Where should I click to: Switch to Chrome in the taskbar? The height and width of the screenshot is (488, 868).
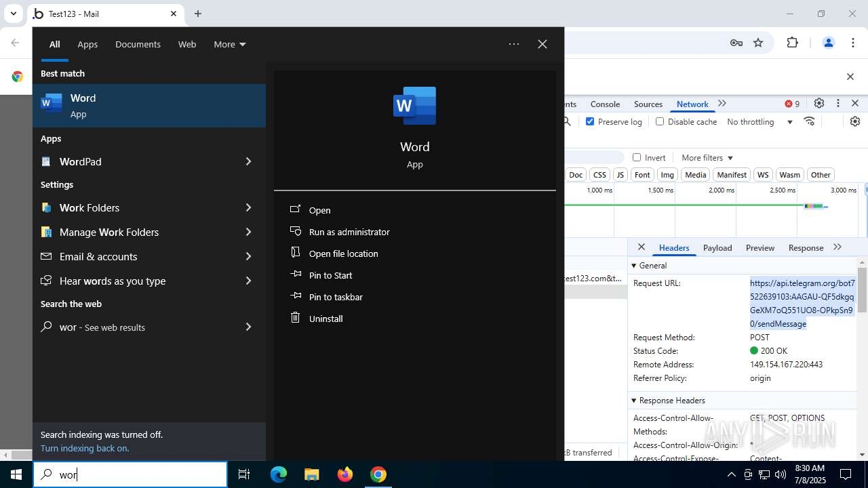point(378,474)
